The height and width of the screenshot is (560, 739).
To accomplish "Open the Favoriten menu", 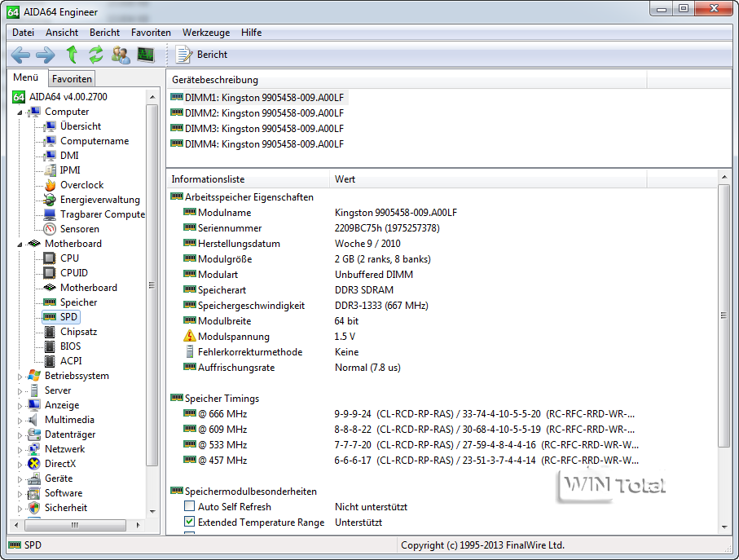I will point(151,33).
